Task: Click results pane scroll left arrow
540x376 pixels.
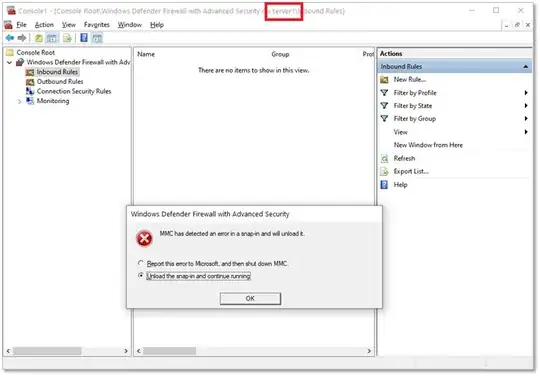Action: point(138,351)
